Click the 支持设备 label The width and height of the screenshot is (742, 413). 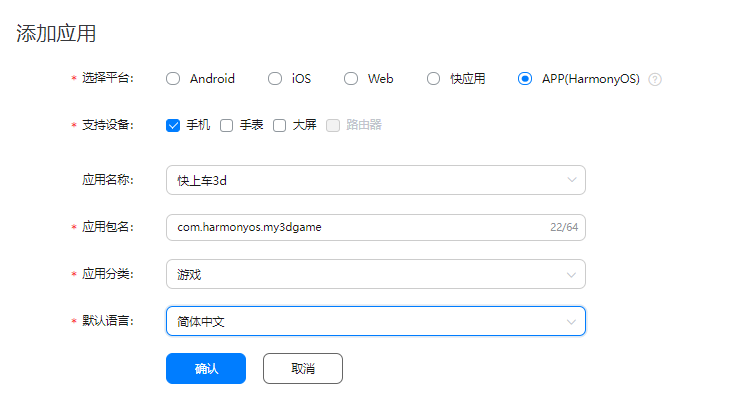[108, 125]
